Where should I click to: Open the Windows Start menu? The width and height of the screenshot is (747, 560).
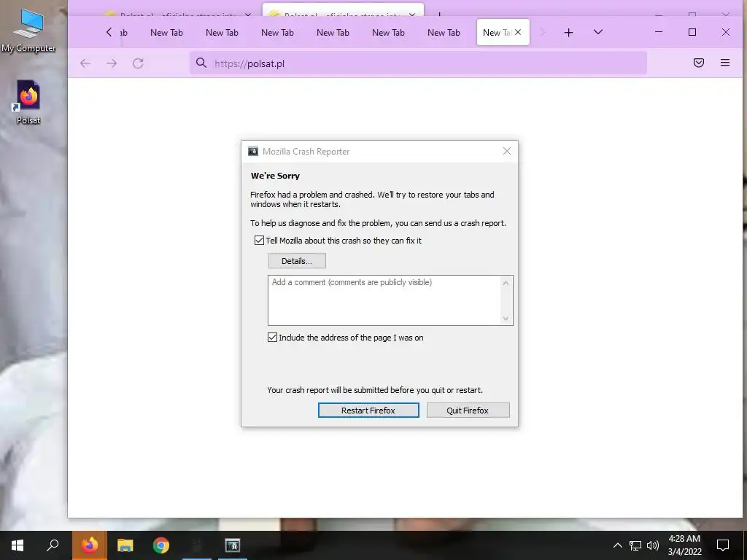(18, 545)
